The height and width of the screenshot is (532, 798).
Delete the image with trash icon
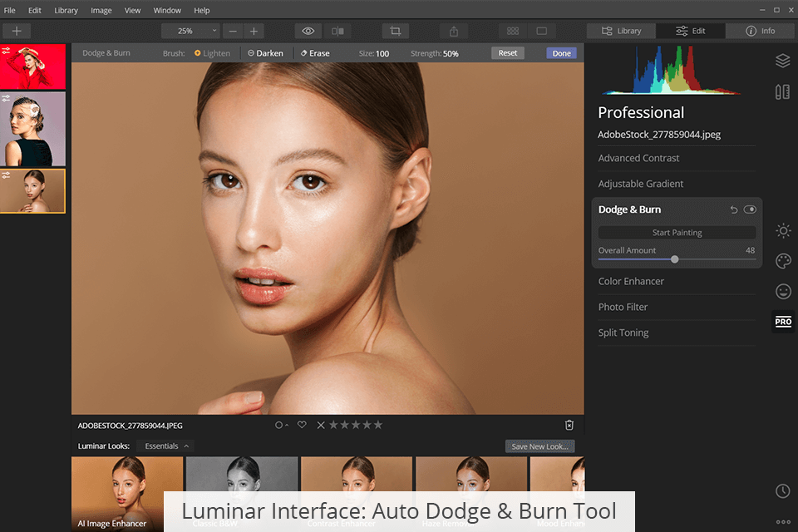coord(569,425)
